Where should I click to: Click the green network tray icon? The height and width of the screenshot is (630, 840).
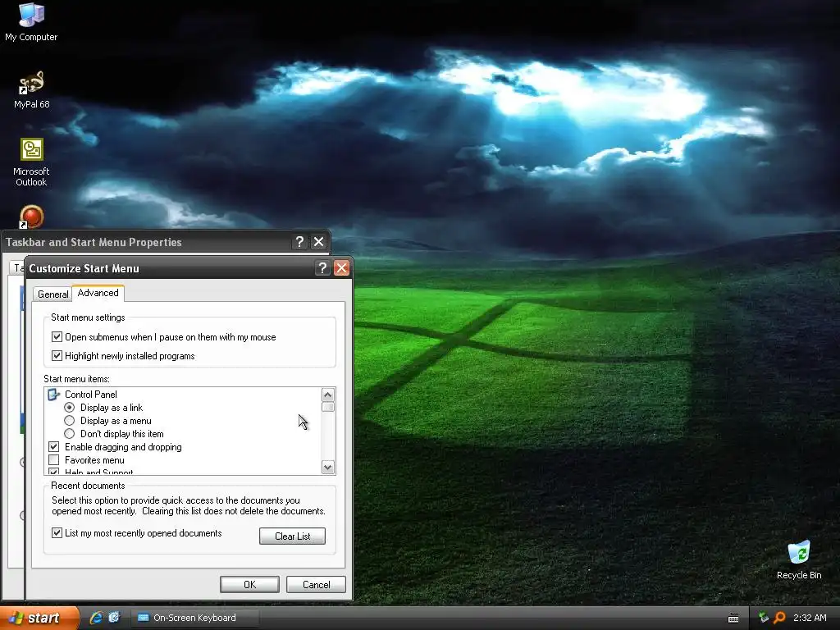point(764,618)
